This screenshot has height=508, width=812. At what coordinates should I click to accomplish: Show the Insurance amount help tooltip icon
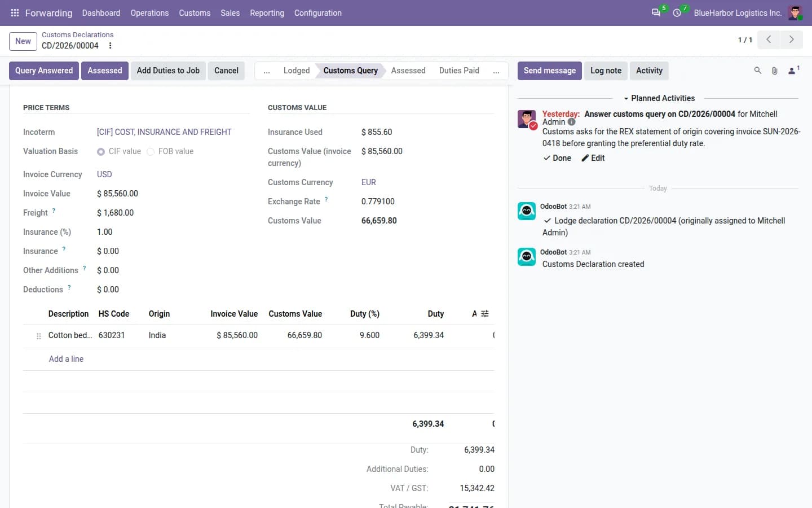[x=64, y=249]
